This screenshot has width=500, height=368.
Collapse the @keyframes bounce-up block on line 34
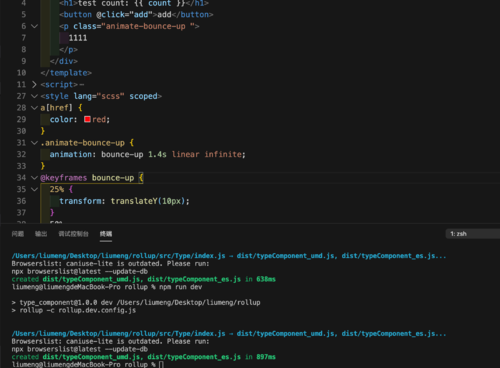pyautogui.click(x=34, y=178)
